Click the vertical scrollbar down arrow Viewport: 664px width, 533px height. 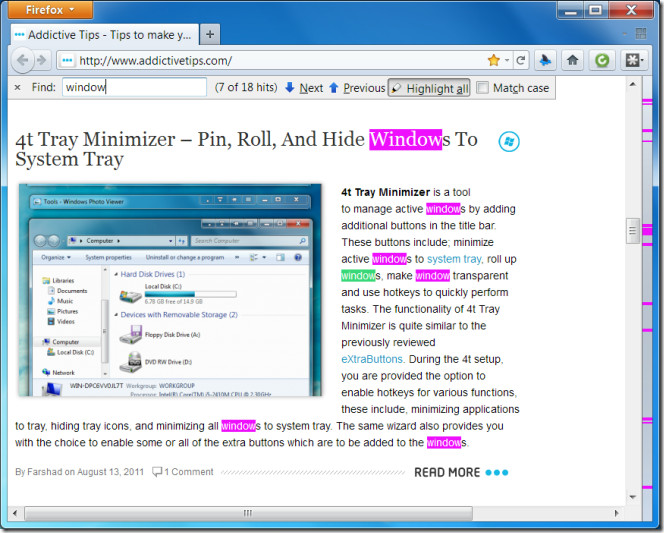click(x=633, y=497)
